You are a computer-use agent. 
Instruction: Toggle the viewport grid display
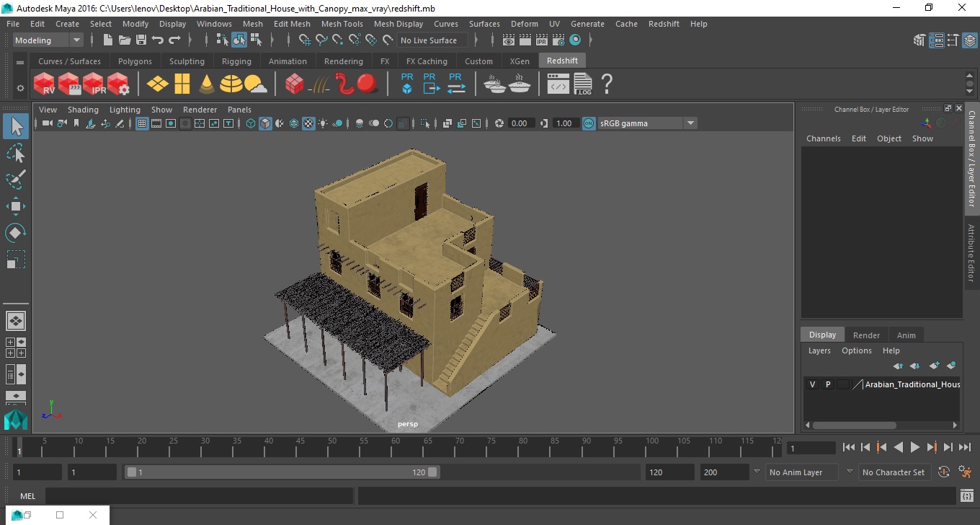pyautogui.click(x=142, y=123)
